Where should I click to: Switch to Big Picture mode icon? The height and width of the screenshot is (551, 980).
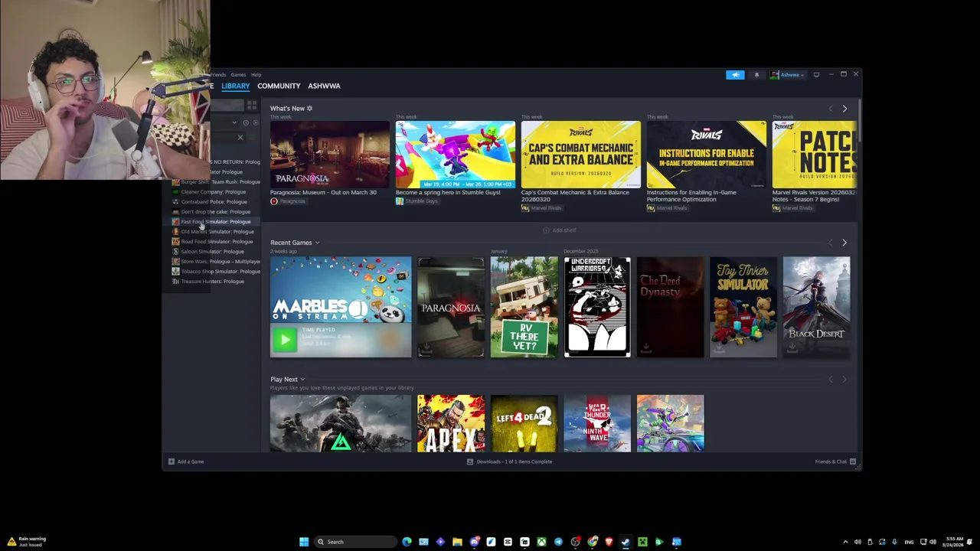point(816,75)
